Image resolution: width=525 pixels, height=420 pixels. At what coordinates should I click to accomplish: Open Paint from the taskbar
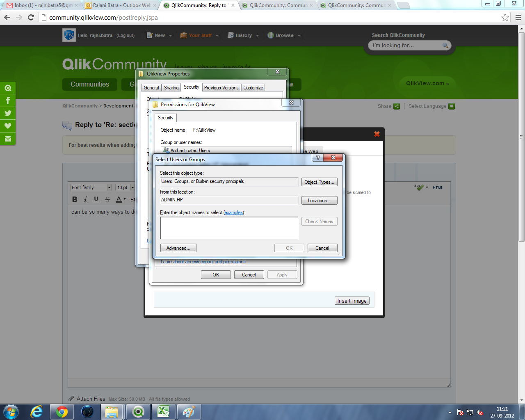189,411
